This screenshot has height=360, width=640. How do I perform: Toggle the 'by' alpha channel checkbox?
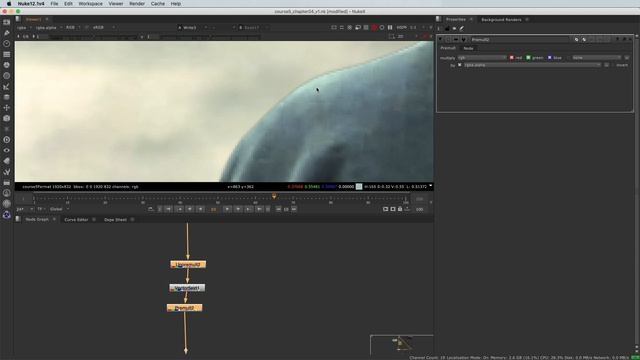[x=460, y=65]
